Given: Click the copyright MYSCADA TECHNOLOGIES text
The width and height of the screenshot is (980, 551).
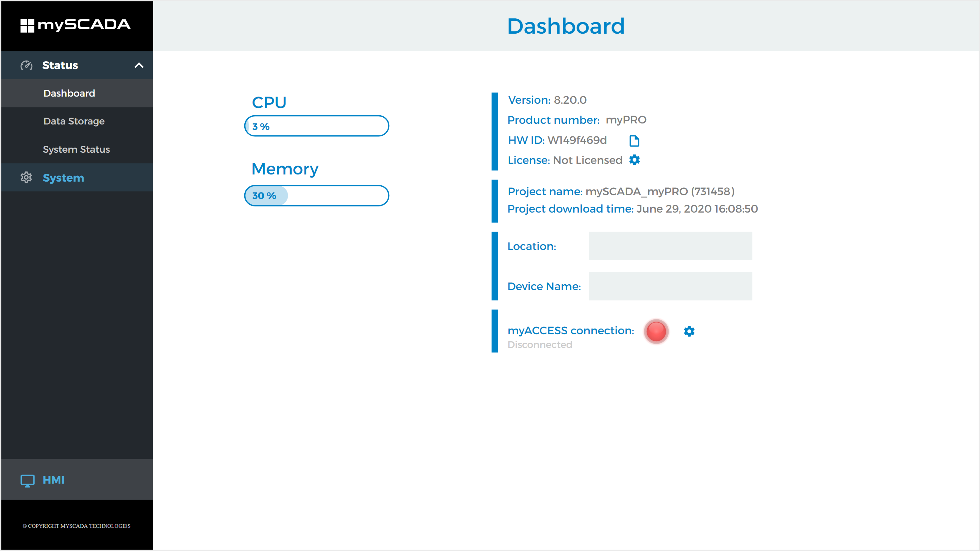Looking at the screenshot, I should click(x=77, y=526).
